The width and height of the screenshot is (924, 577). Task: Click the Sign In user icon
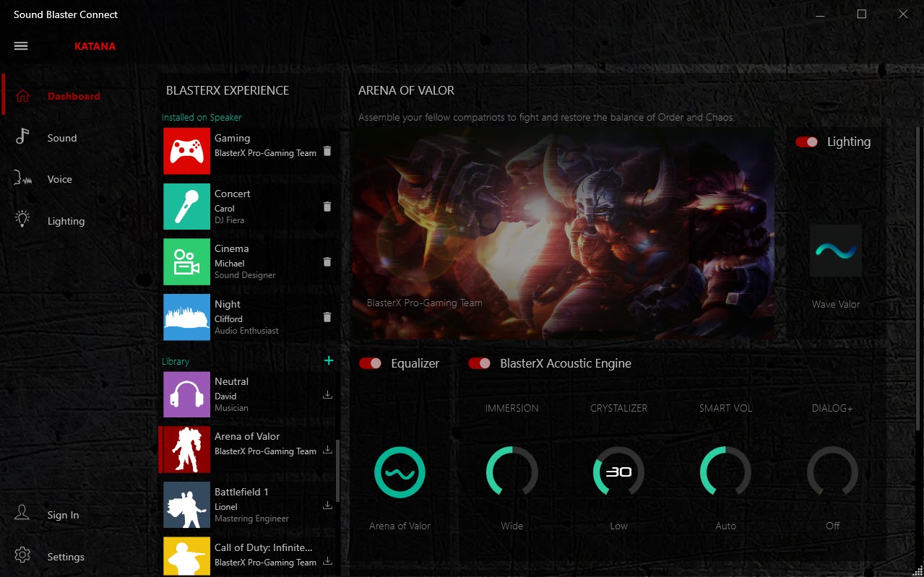(22, 513)
